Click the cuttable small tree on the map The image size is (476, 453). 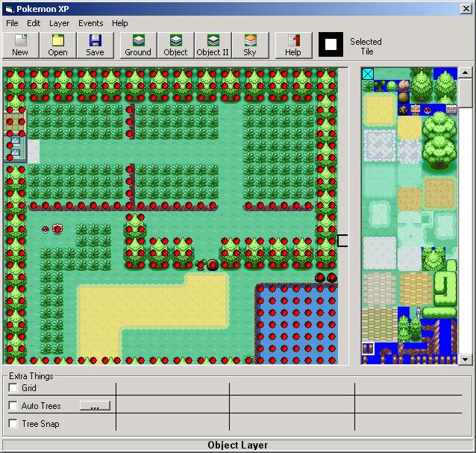[201, 265]
